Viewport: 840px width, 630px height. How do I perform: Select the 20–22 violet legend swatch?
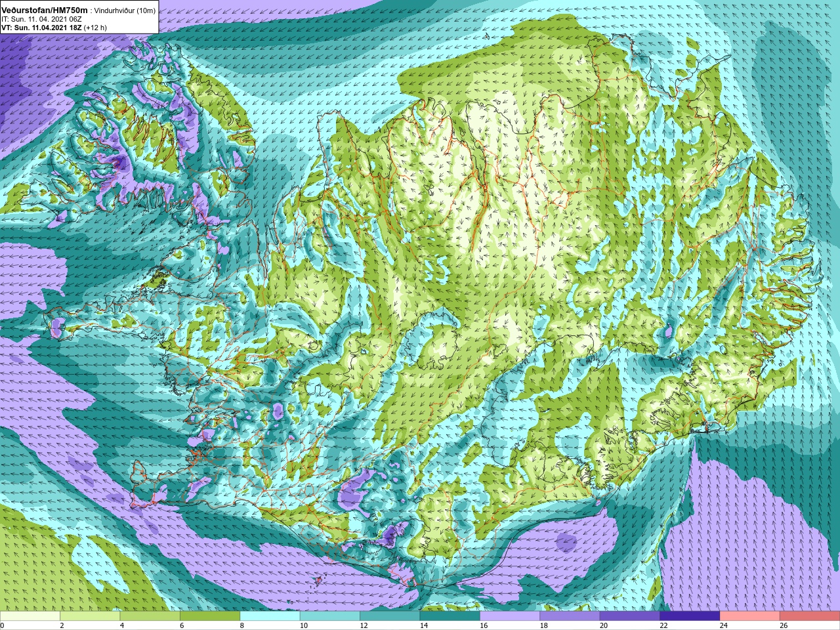pyautogui.click(x=630, y=616)
